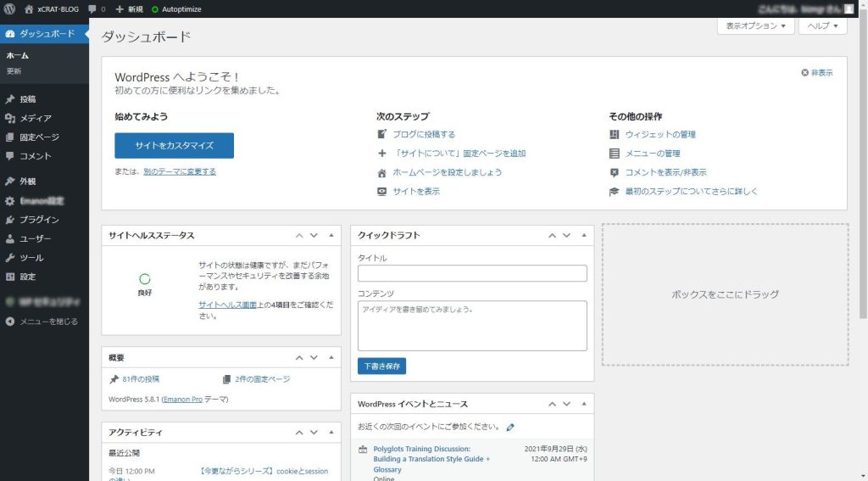Click the plus icon for 固定ページを追加
This screenshot has height=481, width=868.
tap(381, 154)
